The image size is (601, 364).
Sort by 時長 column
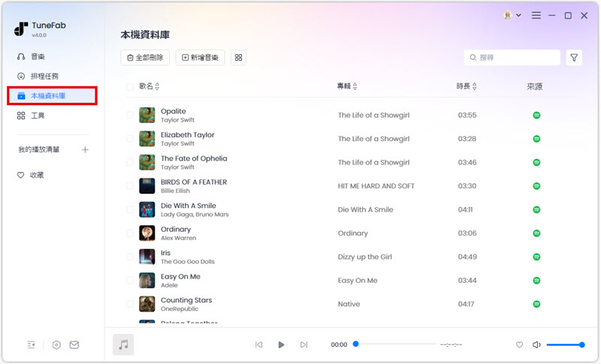pos(467,86)
